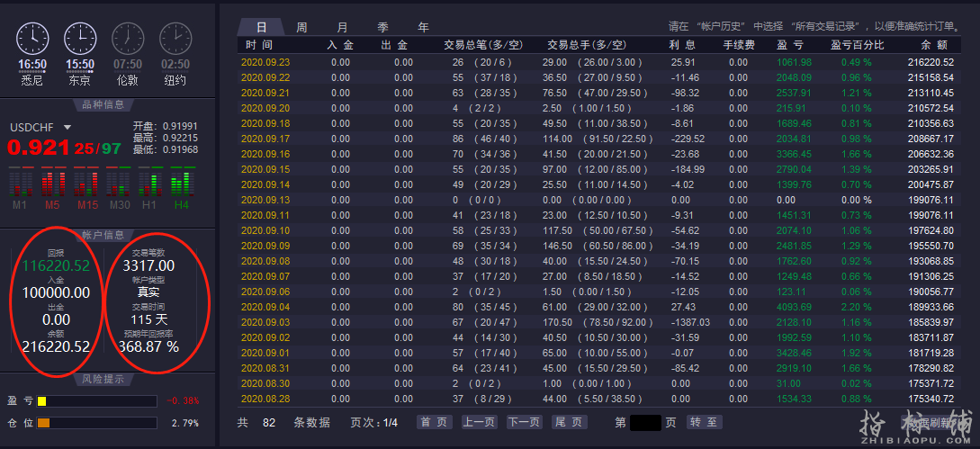Switch to the 年 (yearly) tab
This screenshot has width=980, height=449.
[424, 27]
